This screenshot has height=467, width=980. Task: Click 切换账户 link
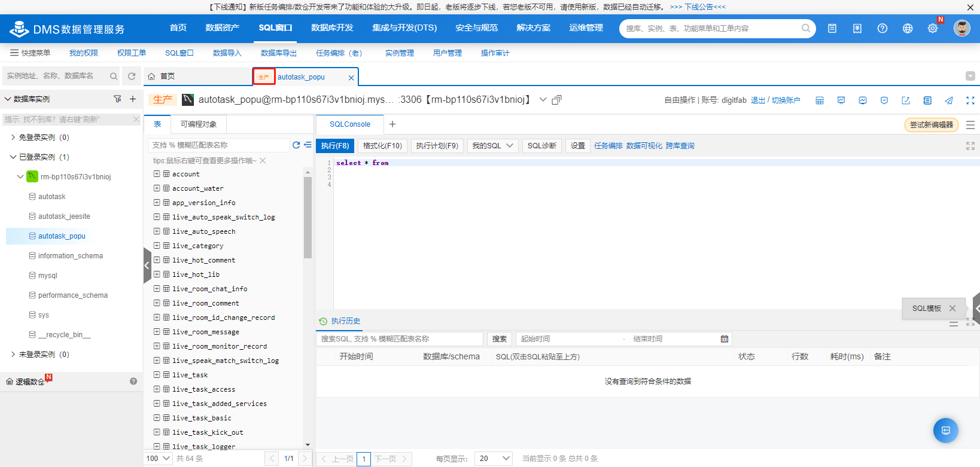pyautogui.click(x=786, y=100)
